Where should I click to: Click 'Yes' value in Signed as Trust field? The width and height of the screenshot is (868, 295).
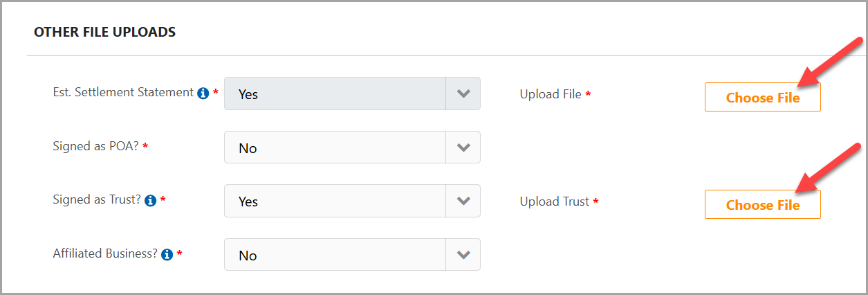(248, 202)
